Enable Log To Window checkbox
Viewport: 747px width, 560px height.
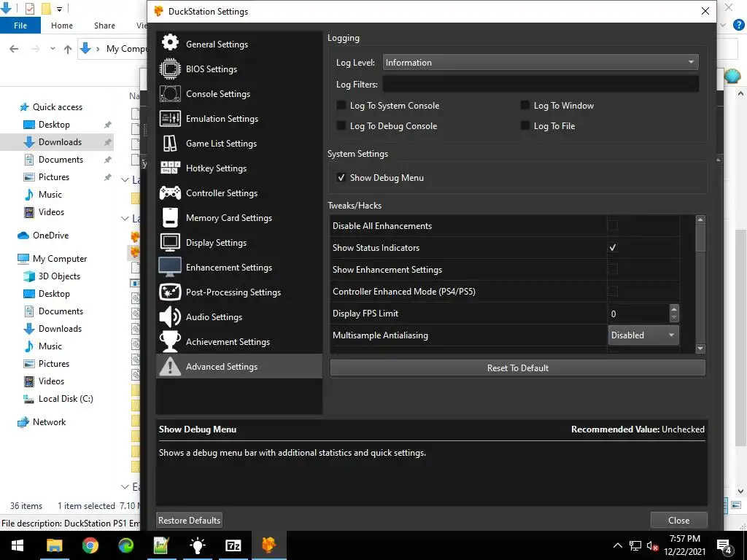525,105
